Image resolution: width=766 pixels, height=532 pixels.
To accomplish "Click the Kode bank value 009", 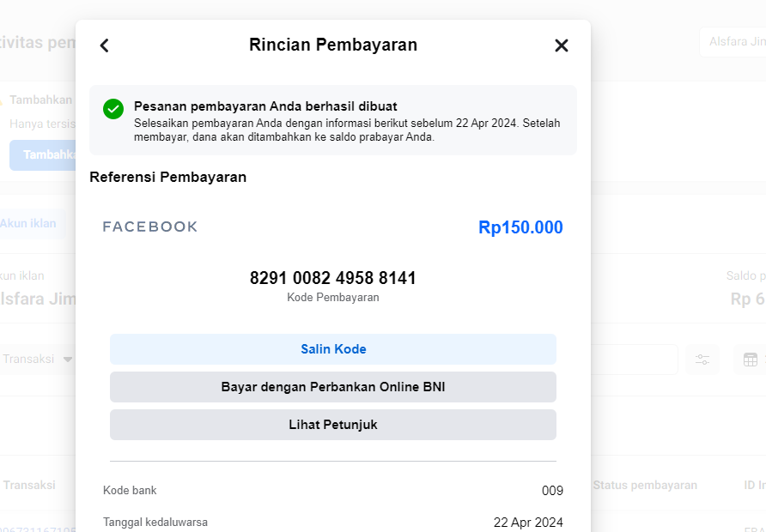I will coord(552,491).
